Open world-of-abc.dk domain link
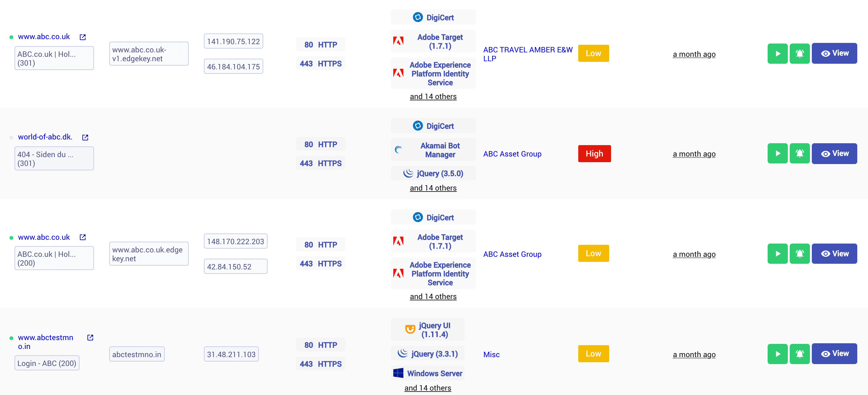The width and height of the screenshot is (868, 395). pos(45,137)
